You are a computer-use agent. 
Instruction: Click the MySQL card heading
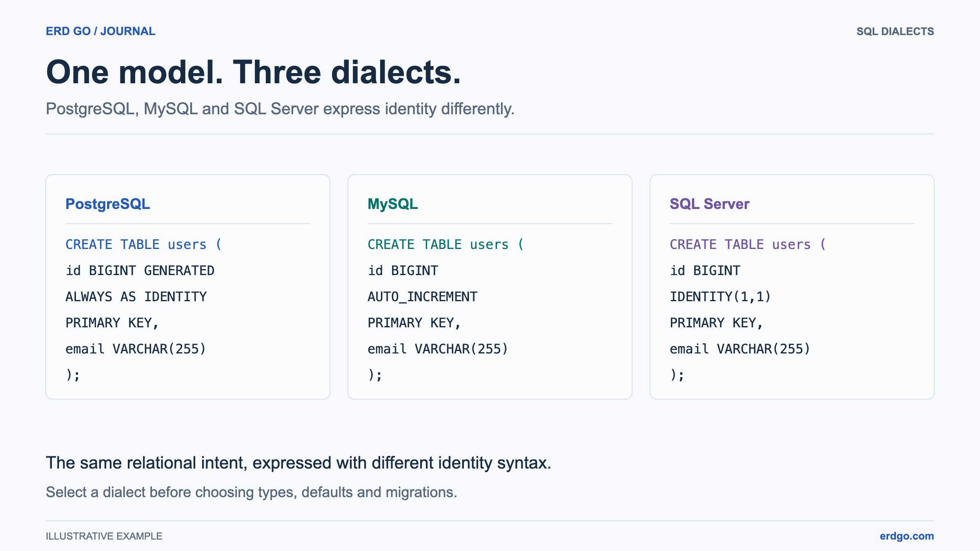[x=393, y=204]
